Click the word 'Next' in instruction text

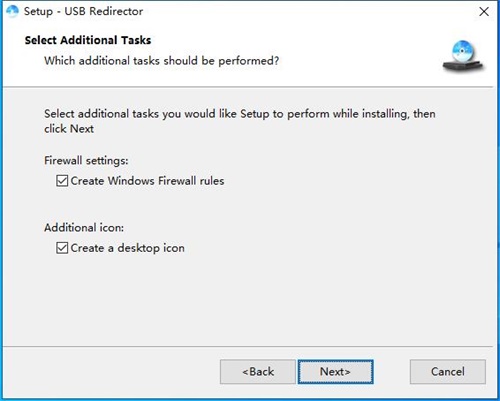pyautogui.click(x=82, y=129)
